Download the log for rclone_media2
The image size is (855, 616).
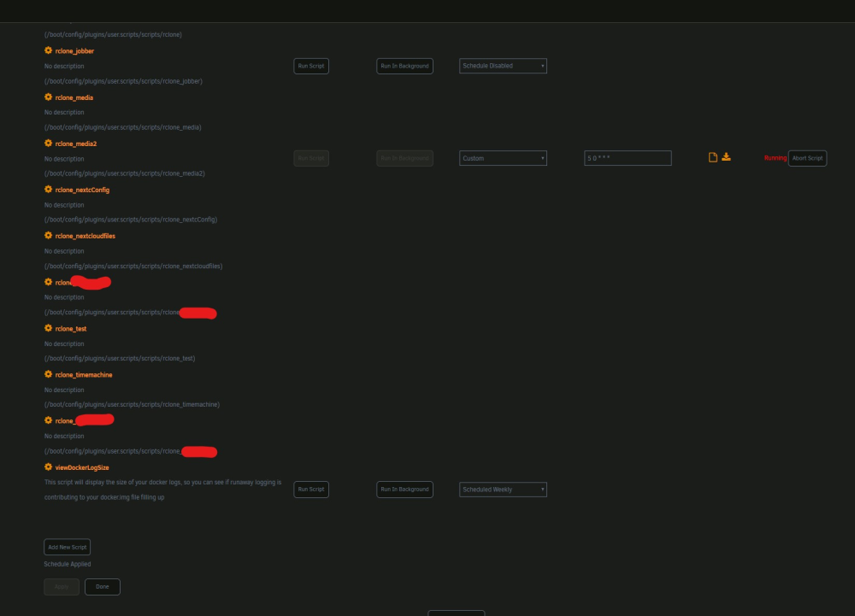point(726,157)
